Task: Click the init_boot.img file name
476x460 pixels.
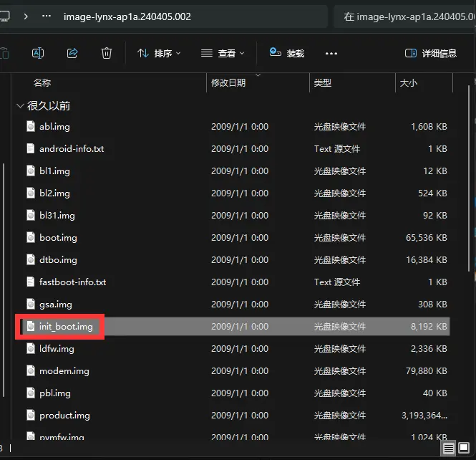Action: tap(66, 327)
